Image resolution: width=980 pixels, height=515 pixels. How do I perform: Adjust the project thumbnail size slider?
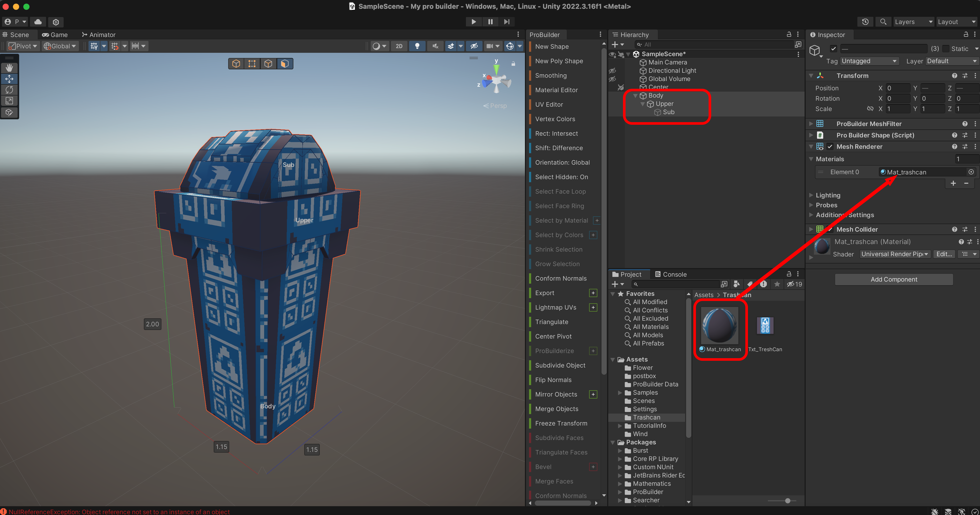pyautogui.click(x=788, y=501)
